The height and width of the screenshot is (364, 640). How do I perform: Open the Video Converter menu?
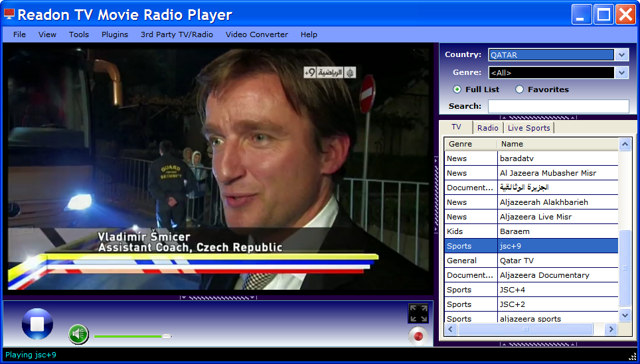pyautogui.click(x=257, y=34)
